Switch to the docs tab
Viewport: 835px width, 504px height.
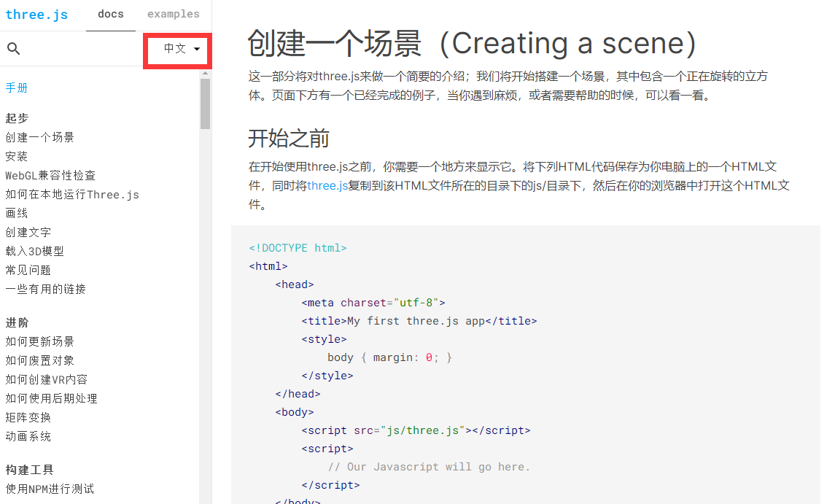coord(111,14)
